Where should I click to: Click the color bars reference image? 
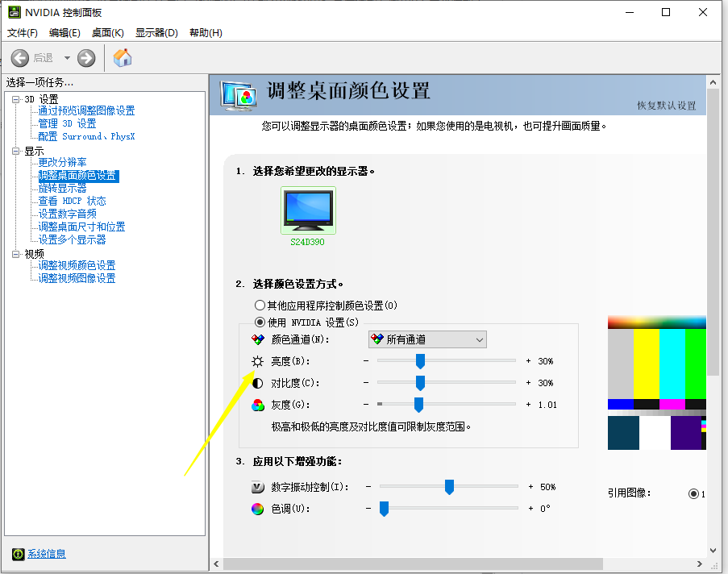657,383
